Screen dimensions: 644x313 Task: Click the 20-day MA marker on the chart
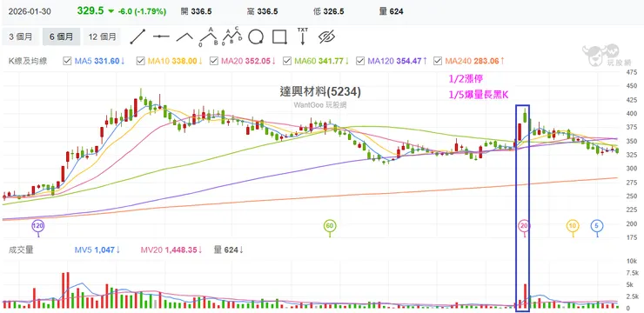tap(524, 226)
